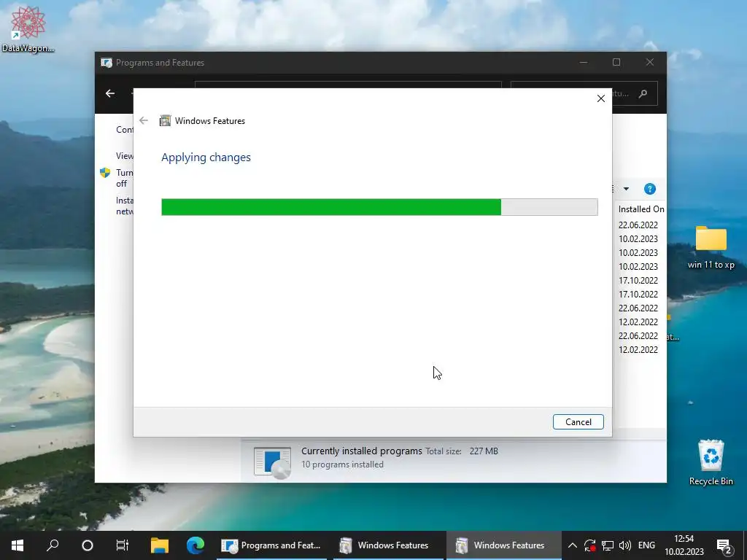The image size is (747, 560).
Task: Cancel applying Windows Features changes
Action: click(578, 422)
